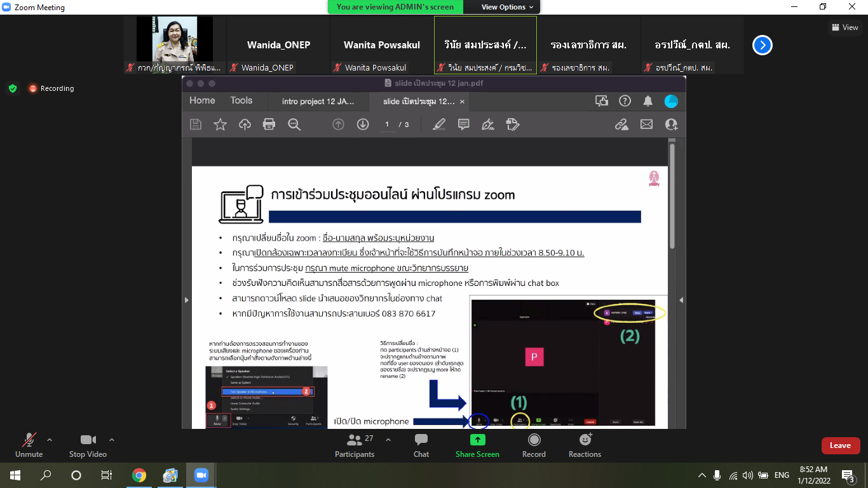Add a sticky note comment

click(x=464, y=125)
